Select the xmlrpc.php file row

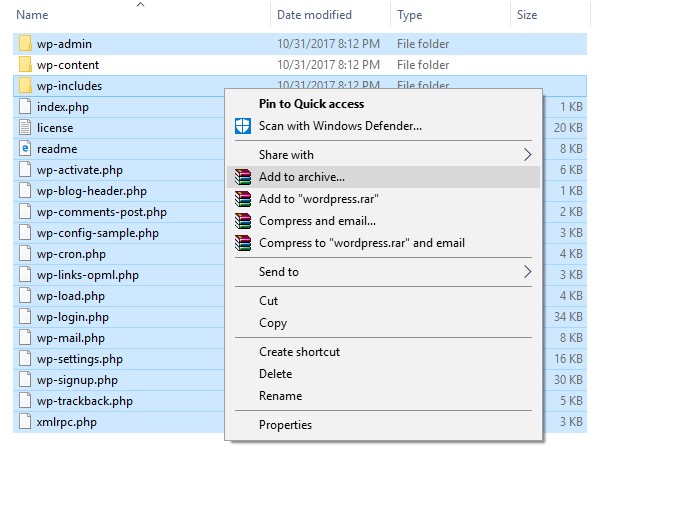pos(66,422)
